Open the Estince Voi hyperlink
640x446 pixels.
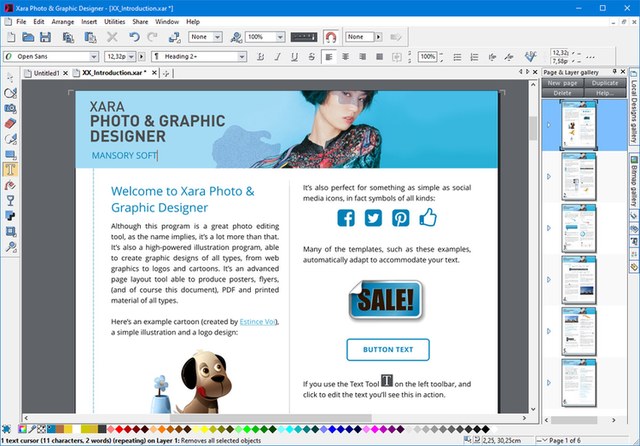(x=258, y=322)
